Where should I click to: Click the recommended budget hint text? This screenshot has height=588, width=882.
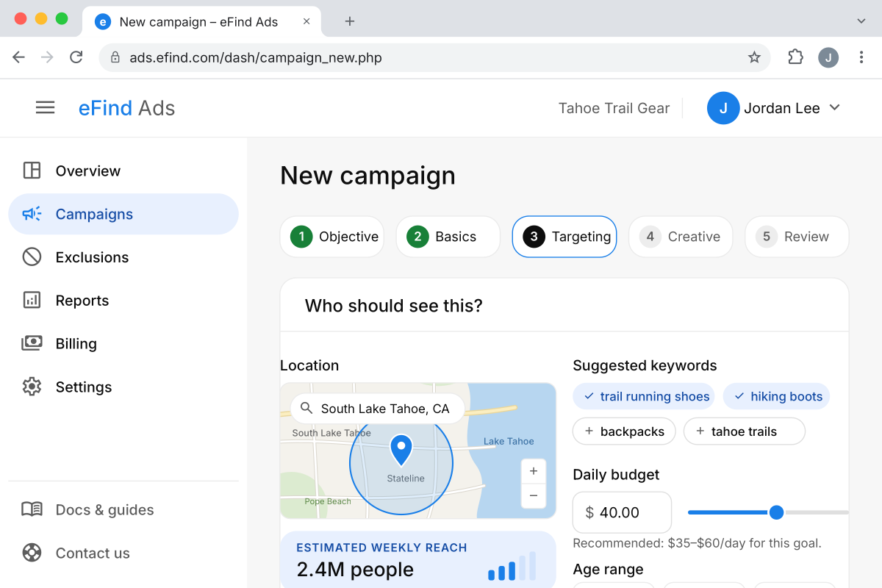pyautogui.click(x=697, y=544)
